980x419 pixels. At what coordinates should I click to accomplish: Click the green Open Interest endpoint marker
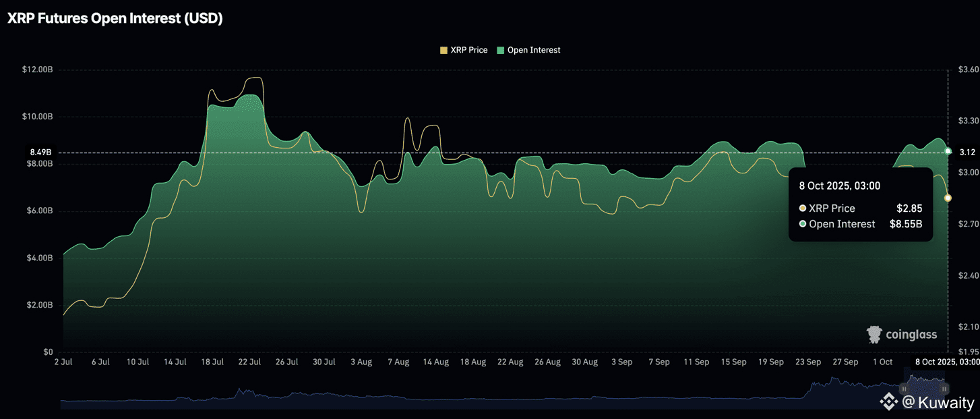point(948,151)
